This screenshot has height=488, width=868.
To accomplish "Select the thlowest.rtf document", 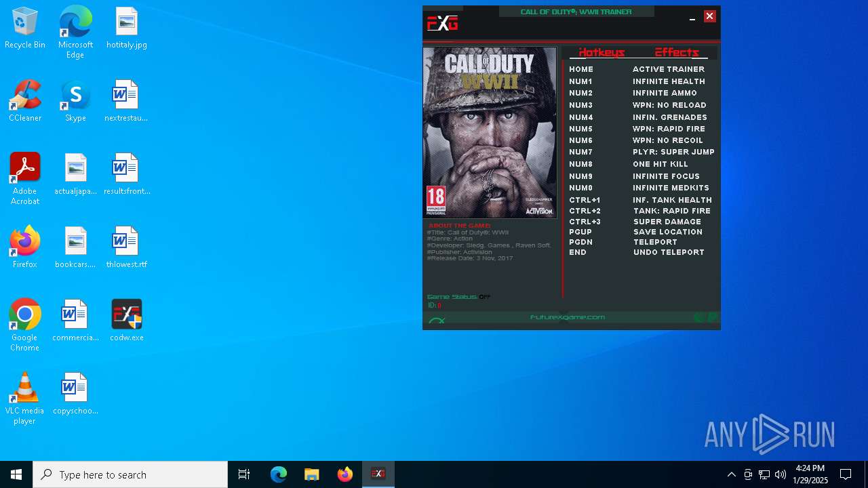I will point(127,248).
